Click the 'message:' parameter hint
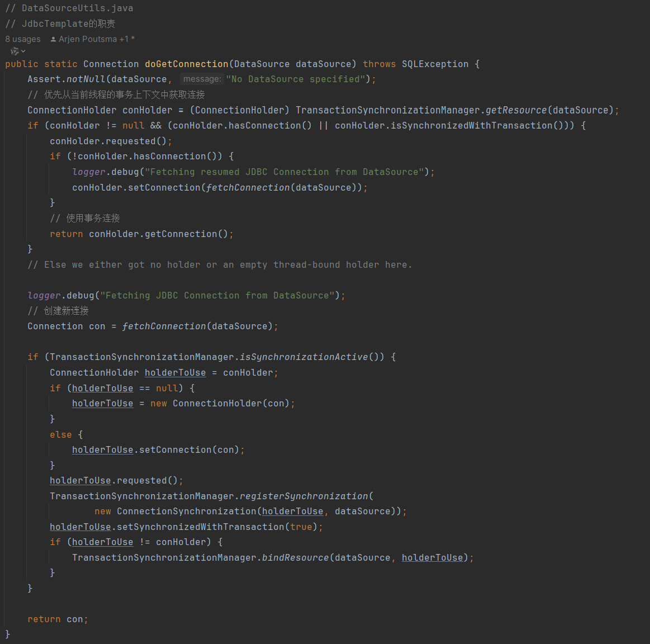This screenshot has height=644, width=650. (x=202, y=79)
